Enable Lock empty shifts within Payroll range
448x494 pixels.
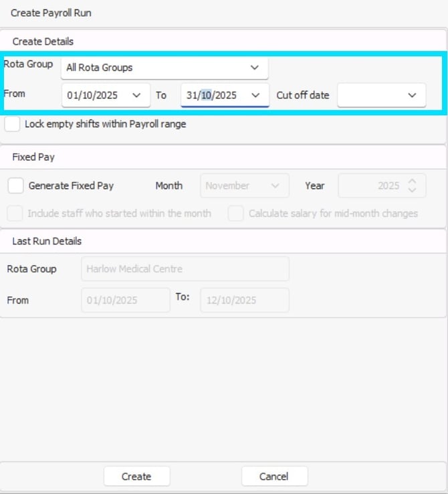pyautogui.click(x=12, y=124)
